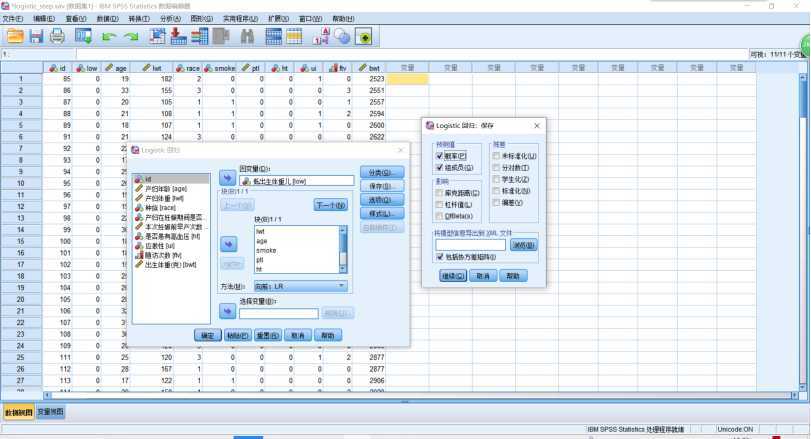Uncheck the 概率 (Probabilities) checkbox
Screen dimensions: 811x439
439,156
